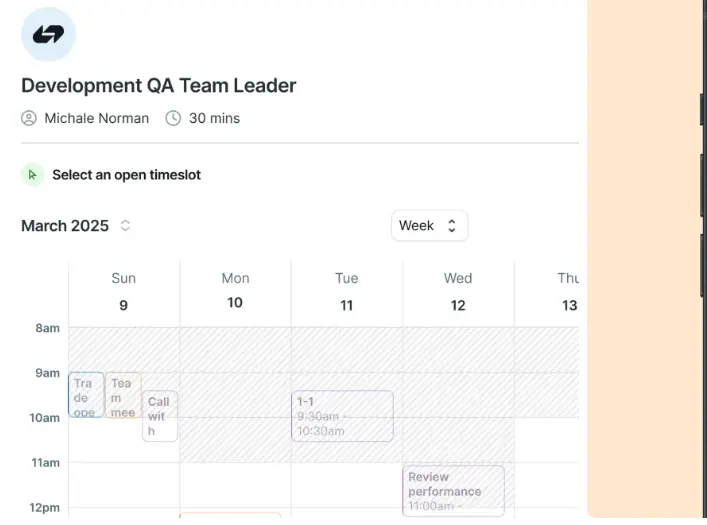The width and height of the screenshot is (707, 525).
Task: Select the 11am open slot on Tuesday
Action: click(346, 485)
